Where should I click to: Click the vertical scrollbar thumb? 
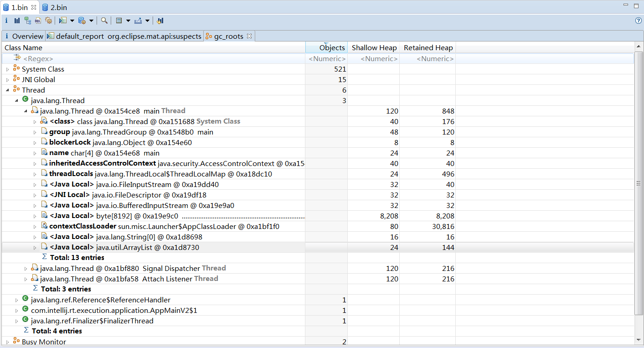(x=639, y=183)
